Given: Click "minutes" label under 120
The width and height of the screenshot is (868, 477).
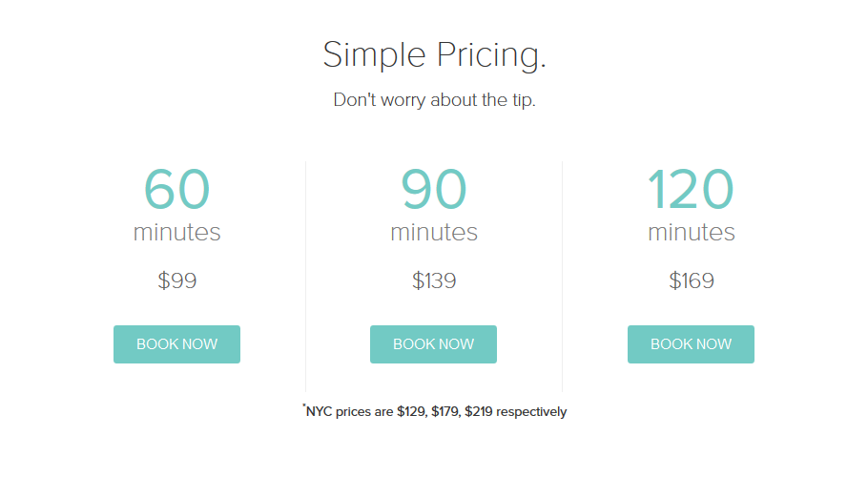Looking at the screenshot, I should tap(692, 233).
